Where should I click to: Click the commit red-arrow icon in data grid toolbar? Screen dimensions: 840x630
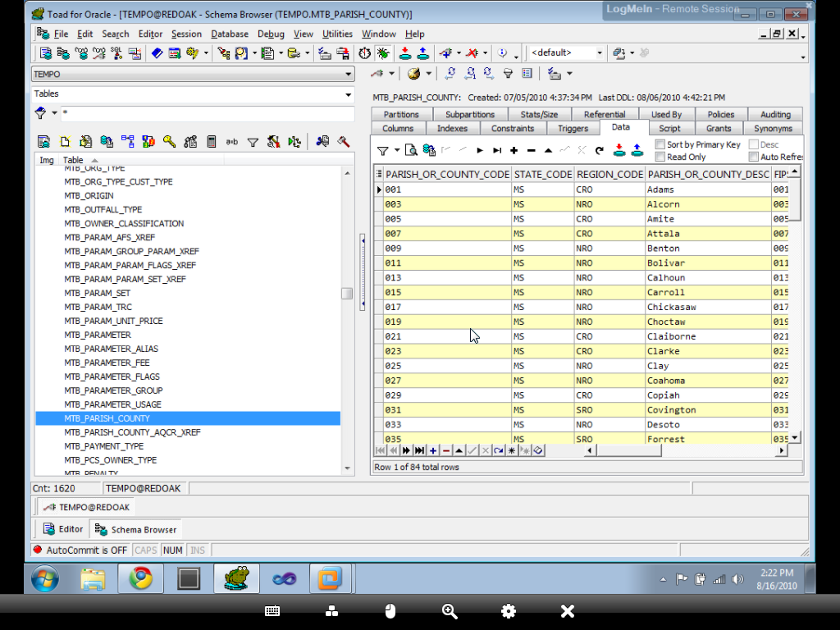coord(619,150)
